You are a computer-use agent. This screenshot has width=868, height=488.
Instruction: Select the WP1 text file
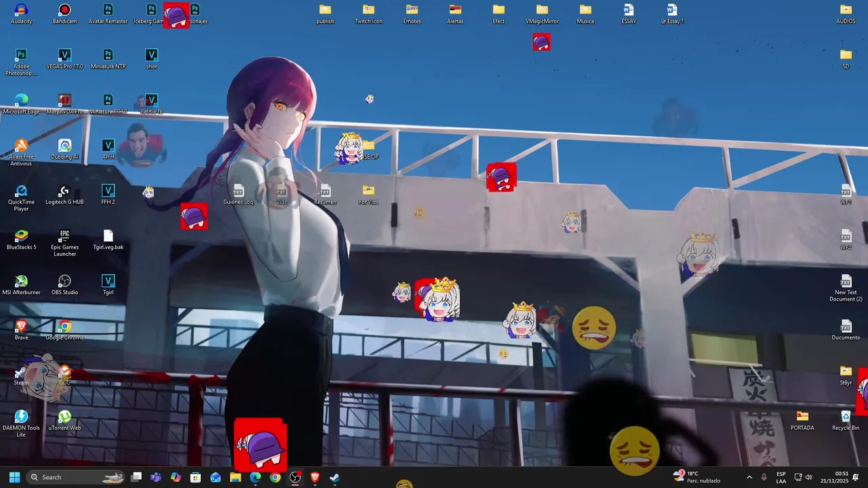pos(846,195)
